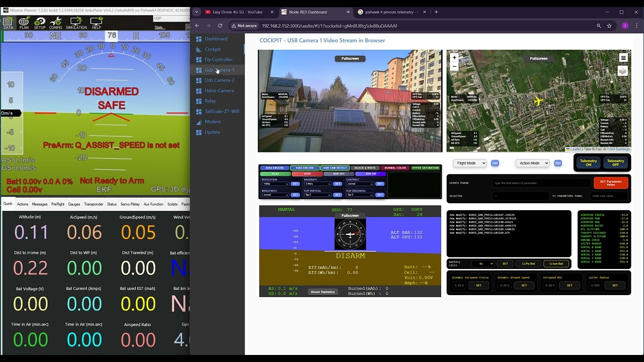This screenshot has width=644, height=362.
Task: Switch to the Actions tab in Mission Planner
Action: 23,204
